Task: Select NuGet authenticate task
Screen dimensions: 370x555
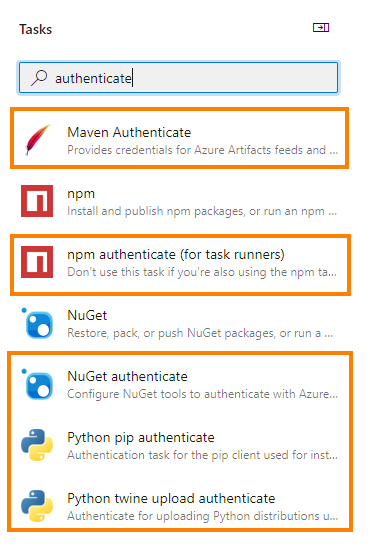Action: click(180, 384)
